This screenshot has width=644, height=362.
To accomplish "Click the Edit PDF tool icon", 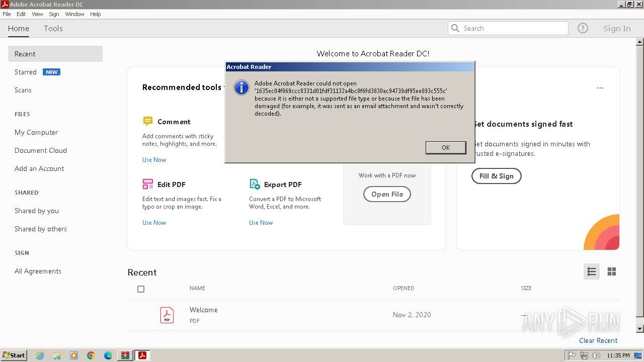I will [x=147, y=184].
